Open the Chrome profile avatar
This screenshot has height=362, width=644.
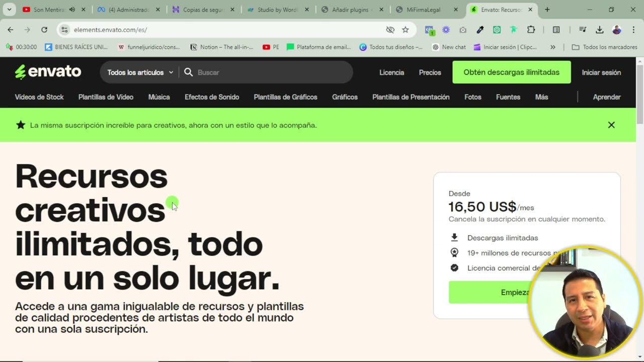tap(617, 30)
